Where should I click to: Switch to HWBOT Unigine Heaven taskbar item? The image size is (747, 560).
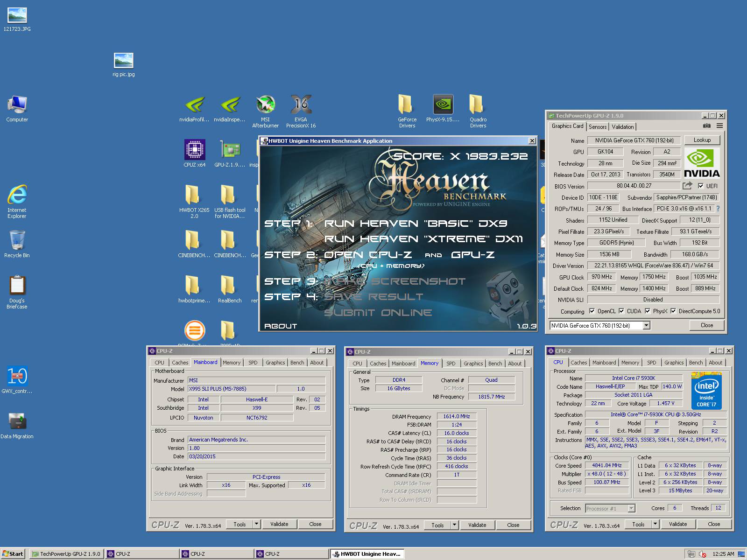click(367, 554)
